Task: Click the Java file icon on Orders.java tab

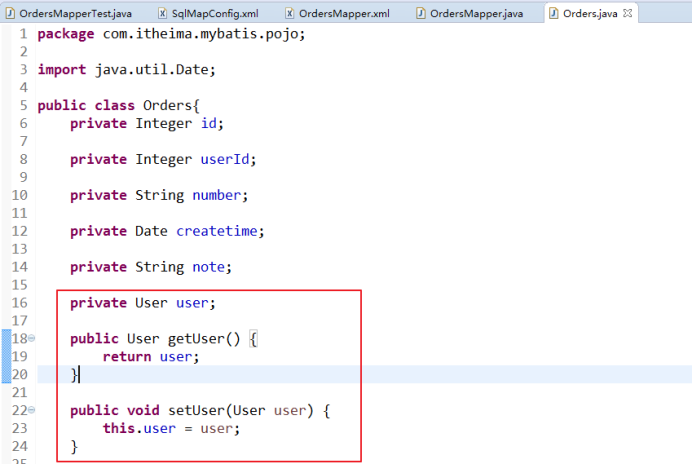Action: tap(553, 14)
